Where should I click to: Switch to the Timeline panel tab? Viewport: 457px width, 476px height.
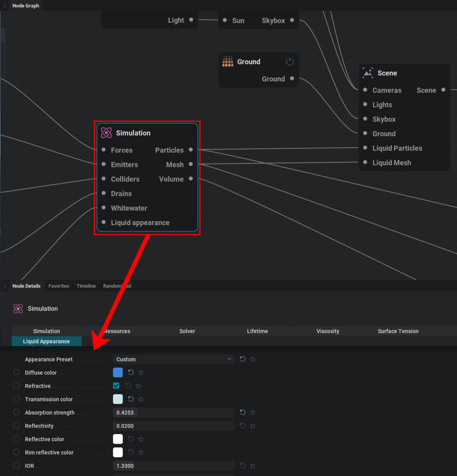coord(86,286)
